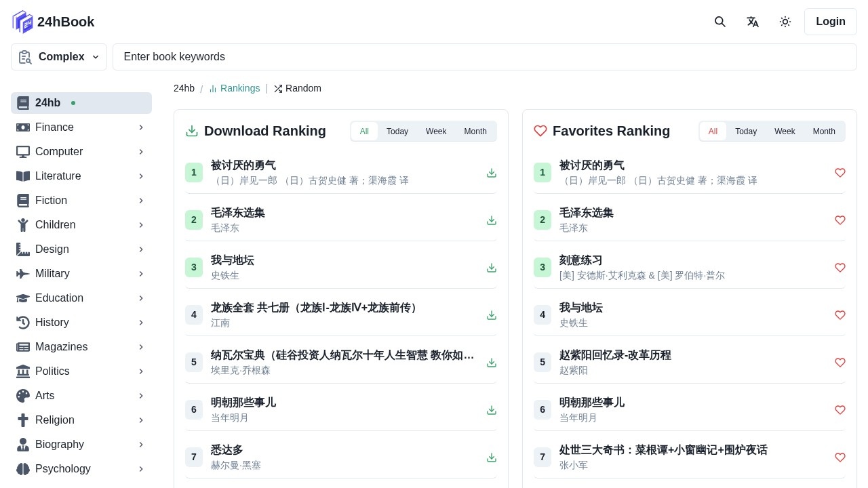Image resolution: width=868 pixels, height=488 pixels.
Task: Click the Children category icon
Action: tap(23, 225)
